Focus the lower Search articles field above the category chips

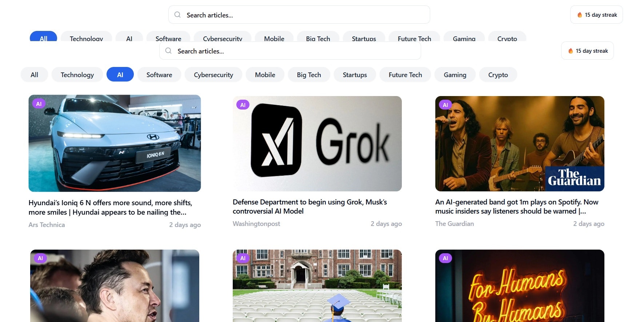(x=290, y=51)
